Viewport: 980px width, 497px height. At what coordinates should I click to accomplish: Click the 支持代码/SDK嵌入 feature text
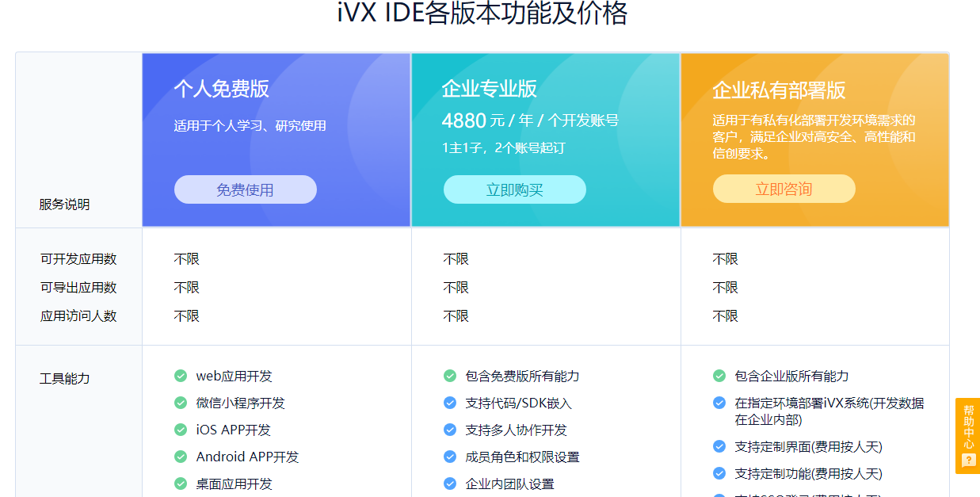tap(519, 403)
